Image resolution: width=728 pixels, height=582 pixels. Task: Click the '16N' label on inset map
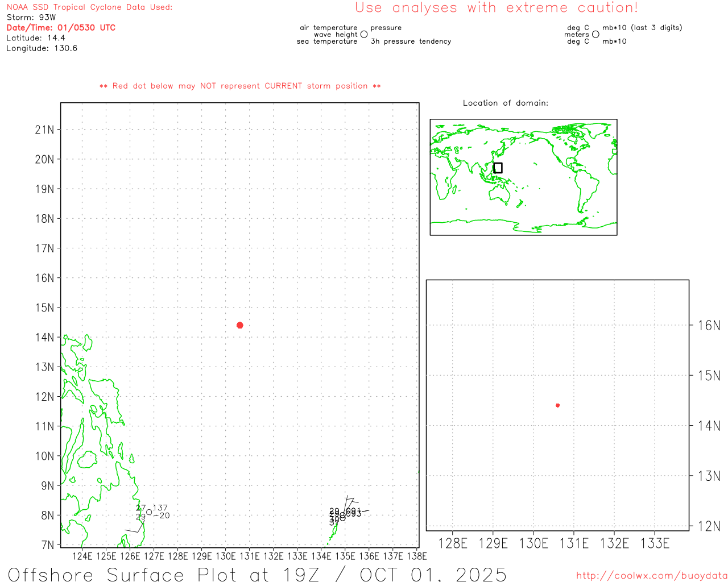click(709, 326)
